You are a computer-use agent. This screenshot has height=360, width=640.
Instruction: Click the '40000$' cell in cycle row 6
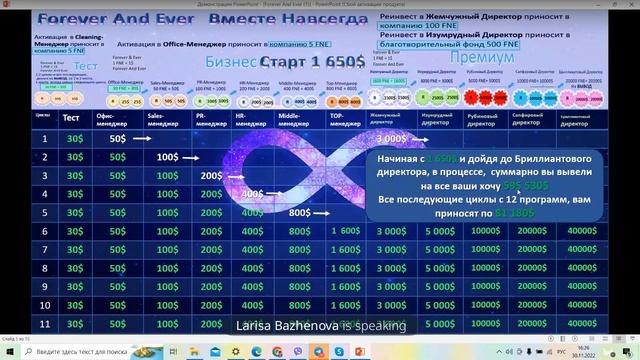tap(582, 231)
